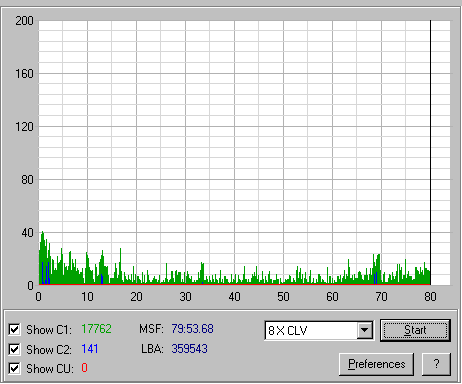Toggle the Show C2 checkbox
Screen dimensions: 462x384
pos(14,349)
